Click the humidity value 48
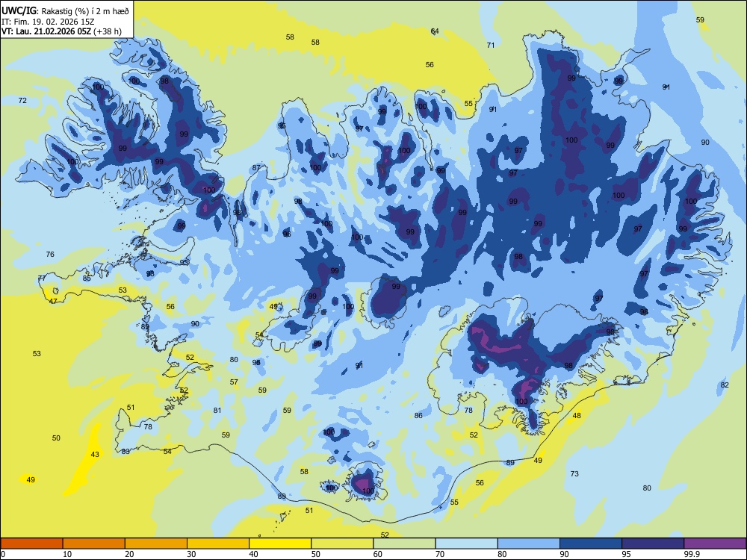Image resolution: width=747 pixels, height=560 pixels. [x=577, y=416]
